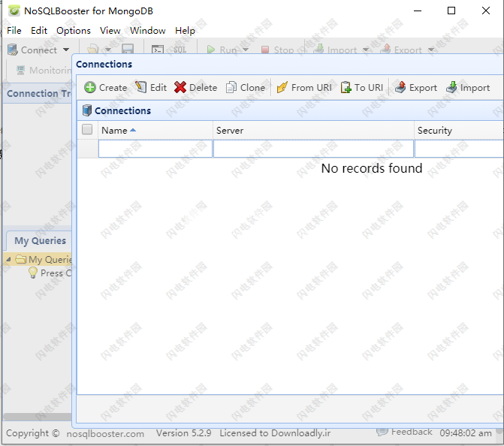Export connections in the dialog toolbar
Viewport: 504px width, 446px height.
click(416, 87)
